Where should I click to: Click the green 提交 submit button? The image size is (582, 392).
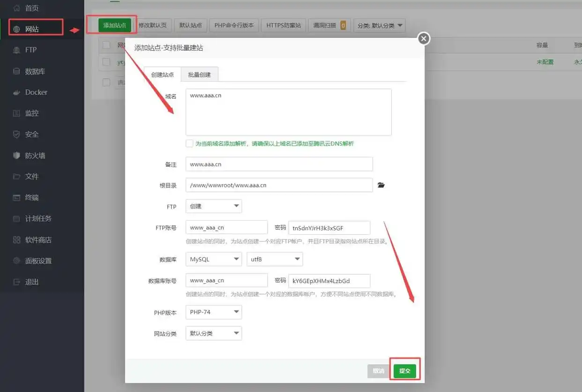pos(404,371)
